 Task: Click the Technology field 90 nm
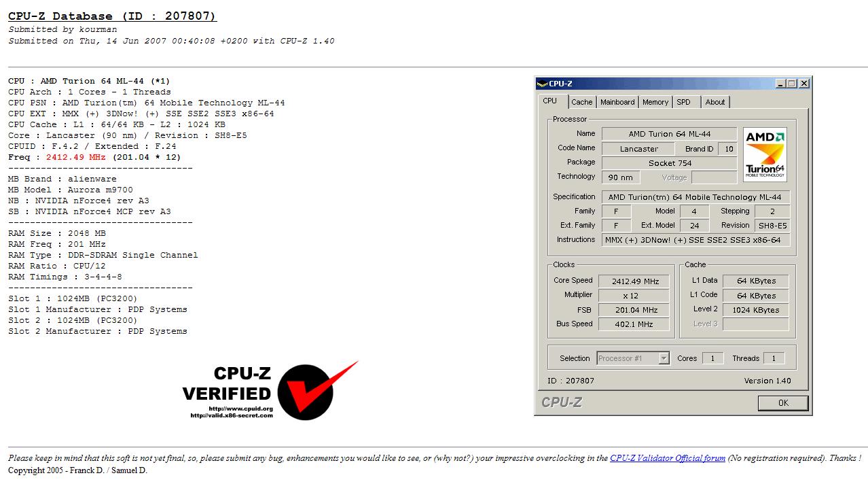pos(621,177)
